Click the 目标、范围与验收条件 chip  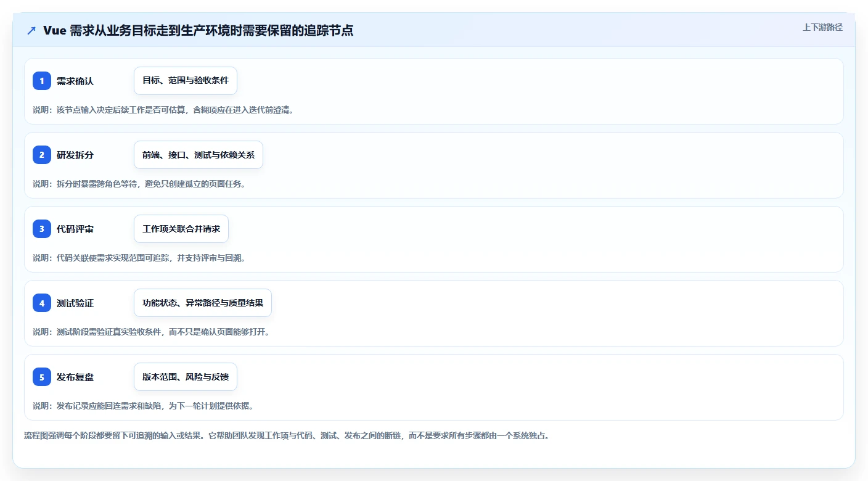(186, 81)
